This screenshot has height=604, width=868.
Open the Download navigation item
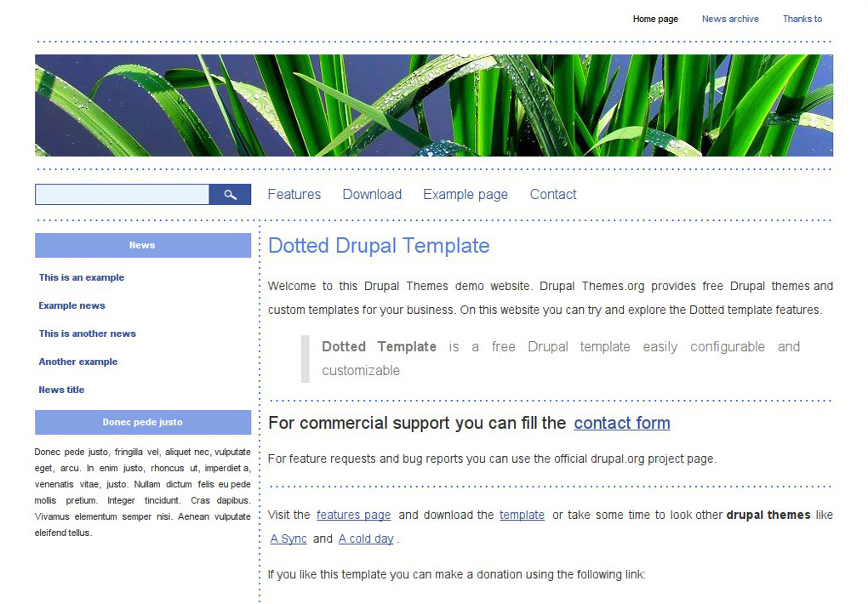(372, 194)
